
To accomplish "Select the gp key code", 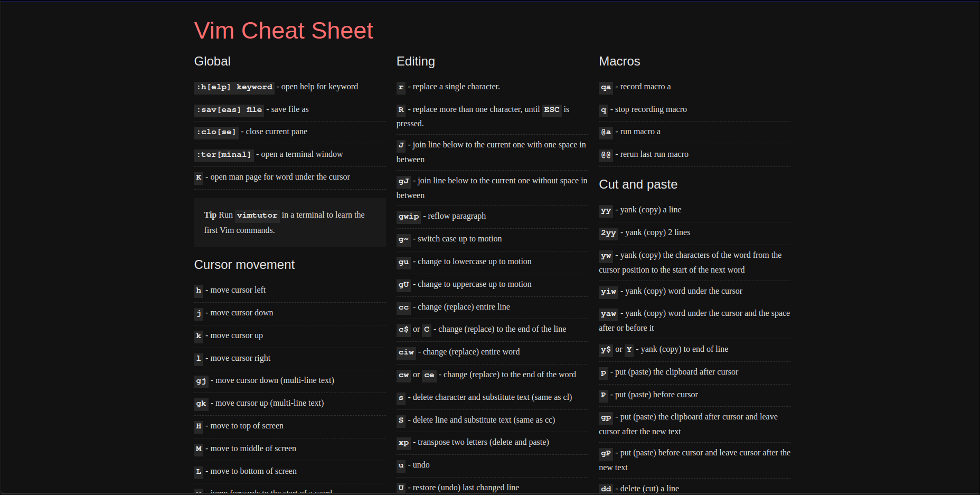I will (x=606, y=417).
